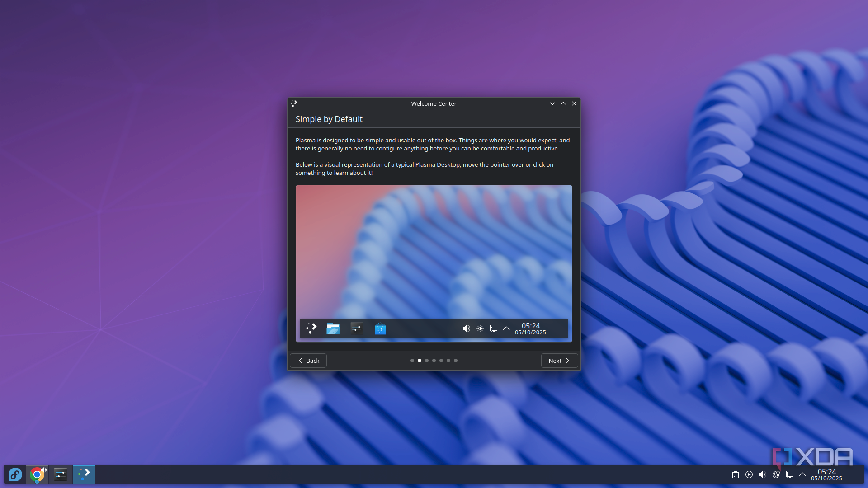Switch to Welcome Center taskbar entry
The height and width of the screenshot is (488, 868).
(84, 474)
